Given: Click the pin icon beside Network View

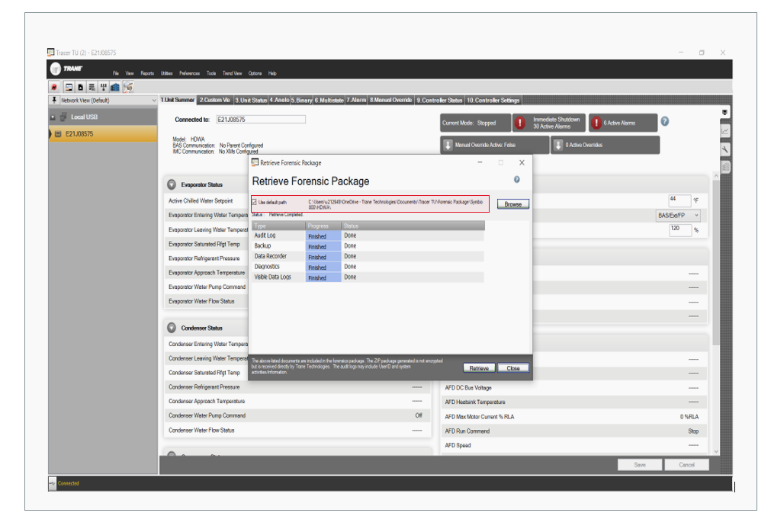Looking at the screenshot, I should point(54,100).
